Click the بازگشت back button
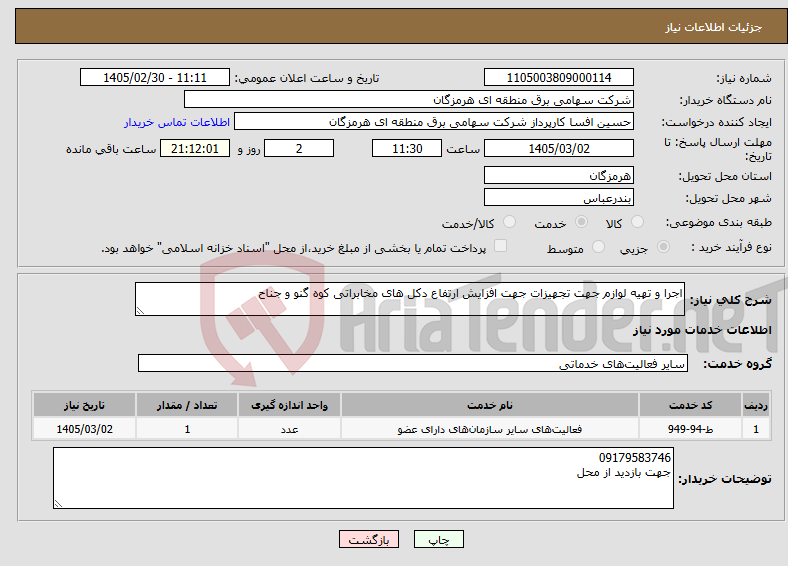788x566 pixels. [369, 539]
